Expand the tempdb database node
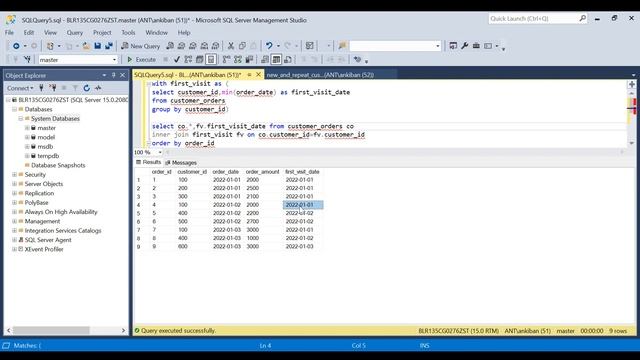The width and height of the screenshot is (640, 360). [27, 156]
